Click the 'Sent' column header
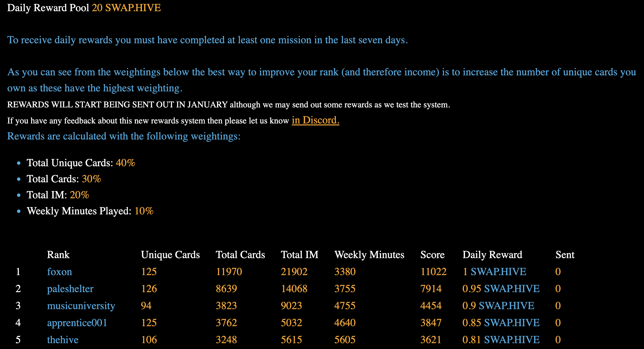Viewport: 644px width, 349px height. (x=565, y=255)
